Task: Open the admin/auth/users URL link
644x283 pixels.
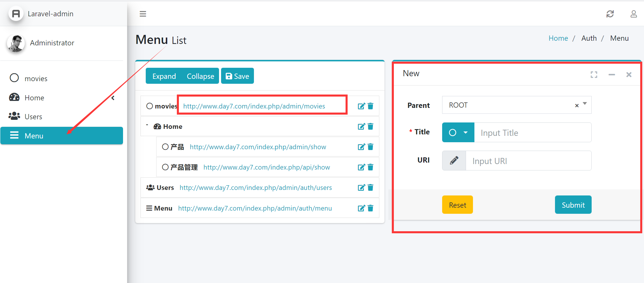Action: click(256, 188)
